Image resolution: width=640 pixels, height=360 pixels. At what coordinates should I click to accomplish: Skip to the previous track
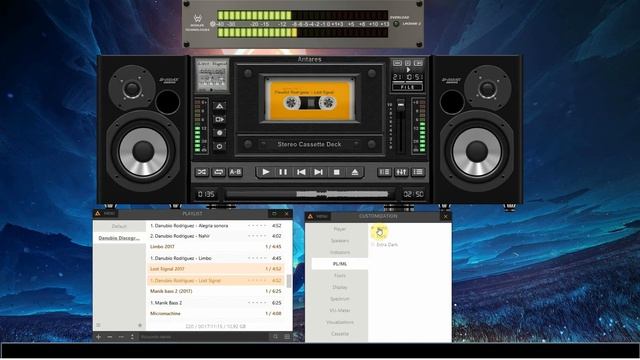(301, 172)
